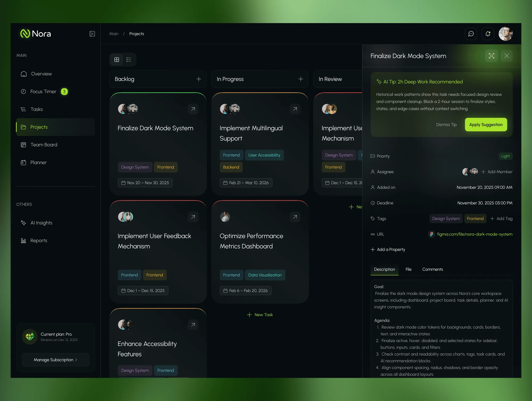The height and width of the screenshot is (401, 532).
Task: Click the Nov 20 – Nov 30, 2025 date chip
Action: pyautogui.click(x=145, y=183)
